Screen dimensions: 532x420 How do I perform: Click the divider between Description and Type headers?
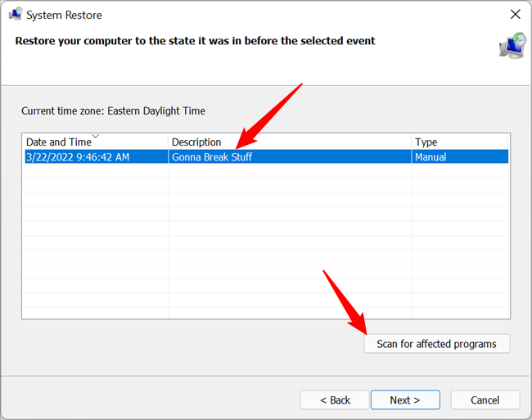tap(412, 142)
